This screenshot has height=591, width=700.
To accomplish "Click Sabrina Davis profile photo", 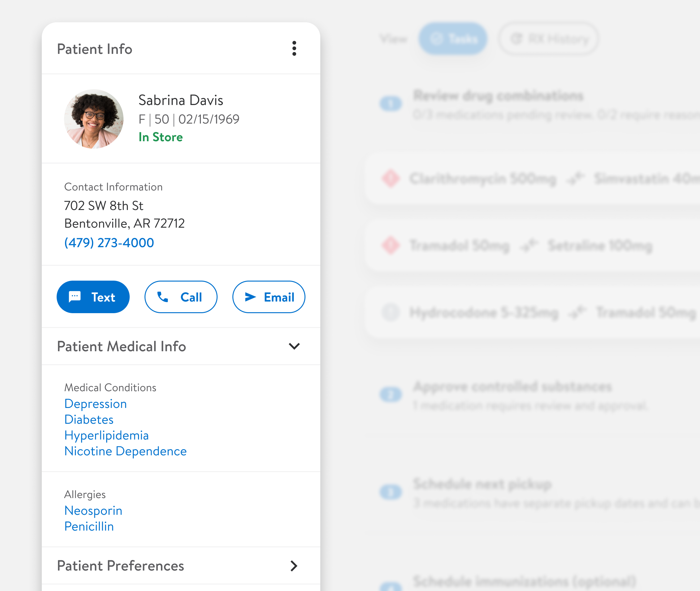I will click(94, 119).
